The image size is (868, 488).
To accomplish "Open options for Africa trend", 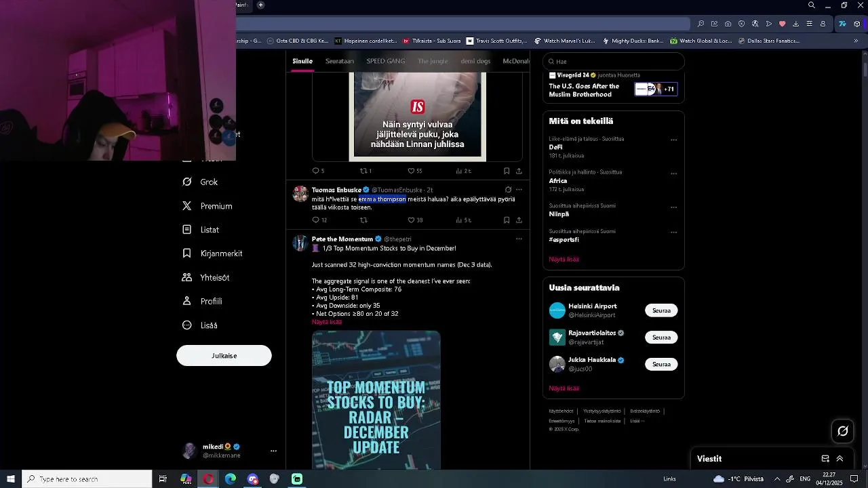I will coord(673,174).
